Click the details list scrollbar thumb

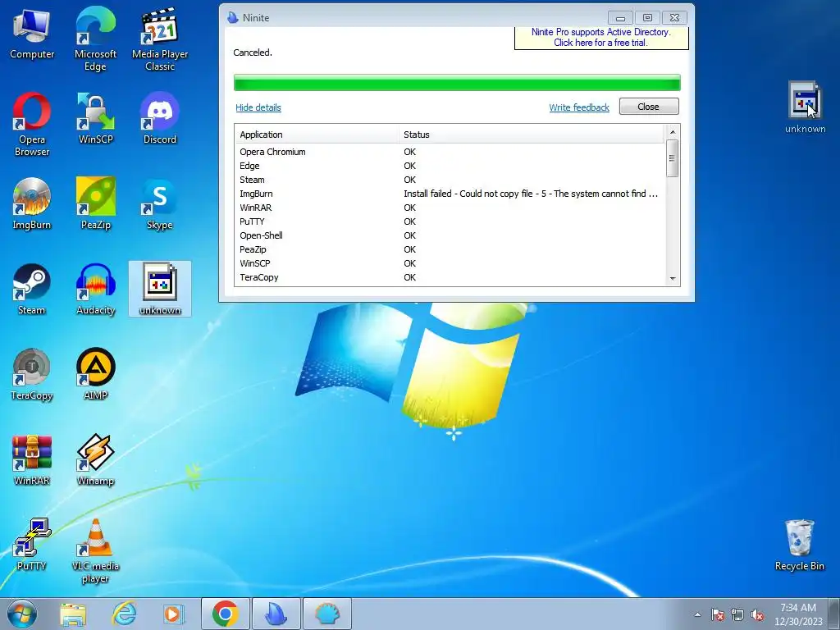point(673,158)
